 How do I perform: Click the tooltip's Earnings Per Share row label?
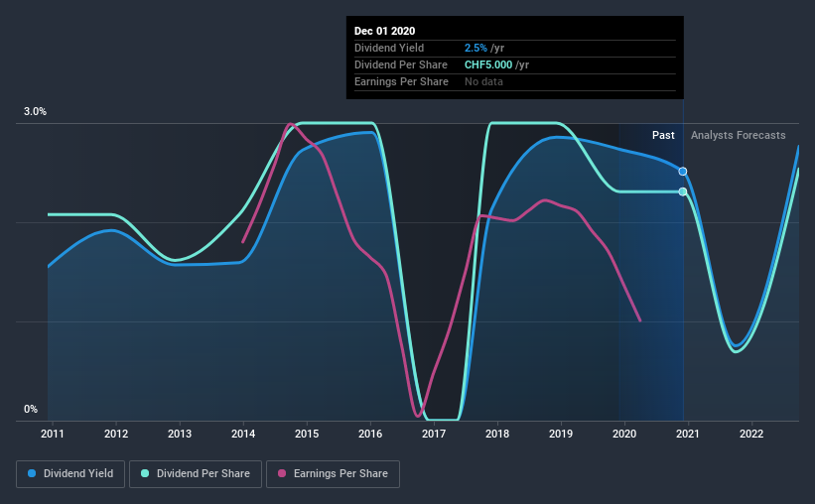click(401, 81)
